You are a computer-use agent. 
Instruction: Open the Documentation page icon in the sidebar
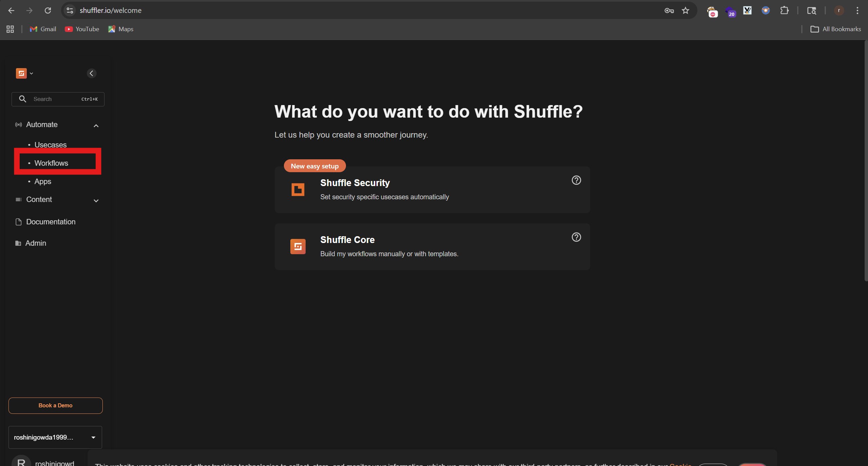pyautogui.click(x=19, y=222)
